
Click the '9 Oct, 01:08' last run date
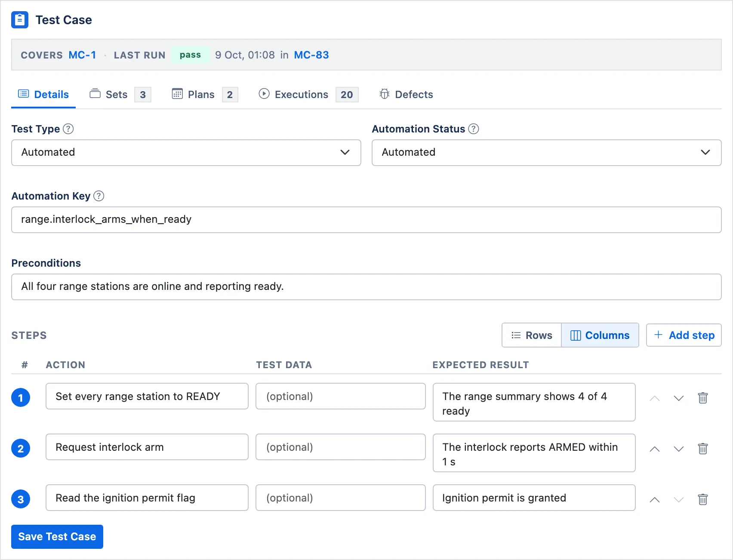coord(245,55)
